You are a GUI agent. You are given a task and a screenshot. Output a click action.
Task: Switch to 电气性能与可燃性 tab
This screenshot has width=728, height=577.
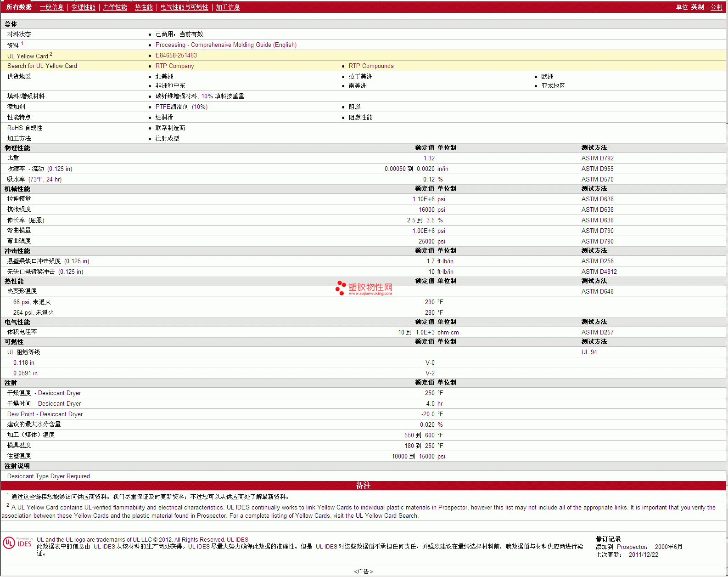184,7
